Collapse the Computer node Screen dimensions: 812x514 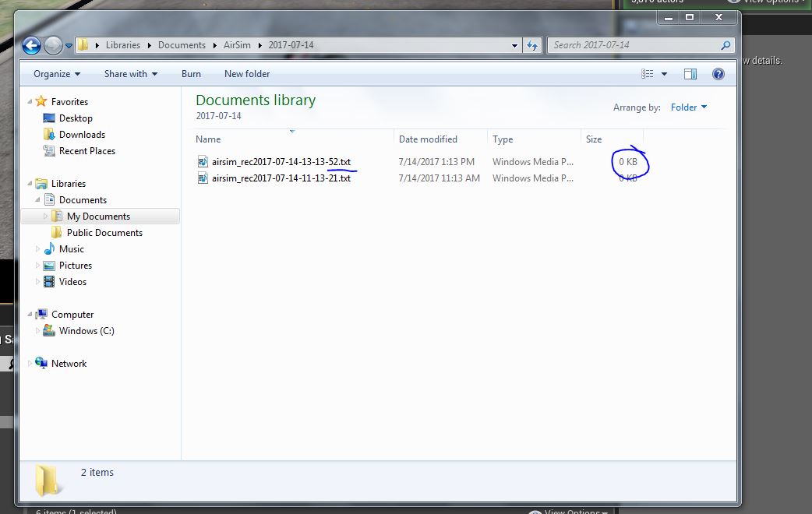[x=30, y=314]
